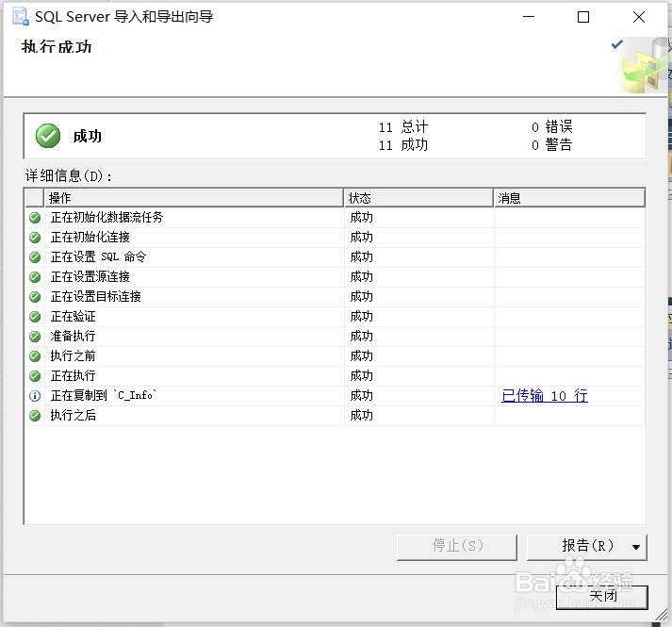Close the wizard with the title bar X
Screen dimensions: 672x627
pos(639,17)
